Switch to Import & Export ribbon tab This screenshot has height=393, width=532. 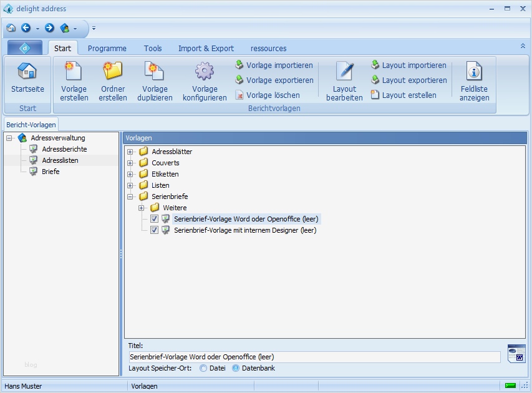[x=206, y=48]
